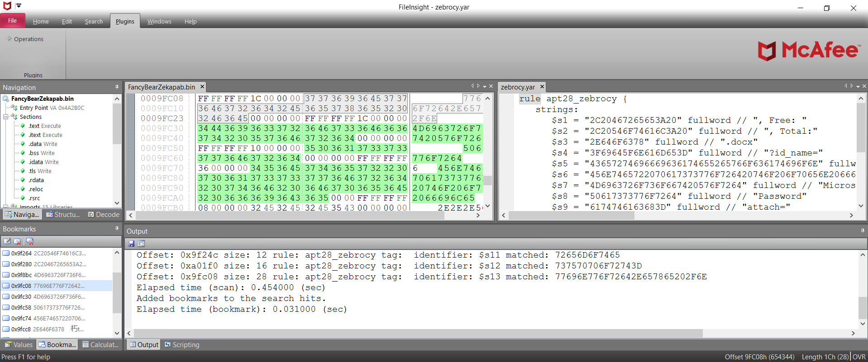The image size is (868, 362).
Task: Click the McAfee shield icon in title bar
Action: point(7,6)
